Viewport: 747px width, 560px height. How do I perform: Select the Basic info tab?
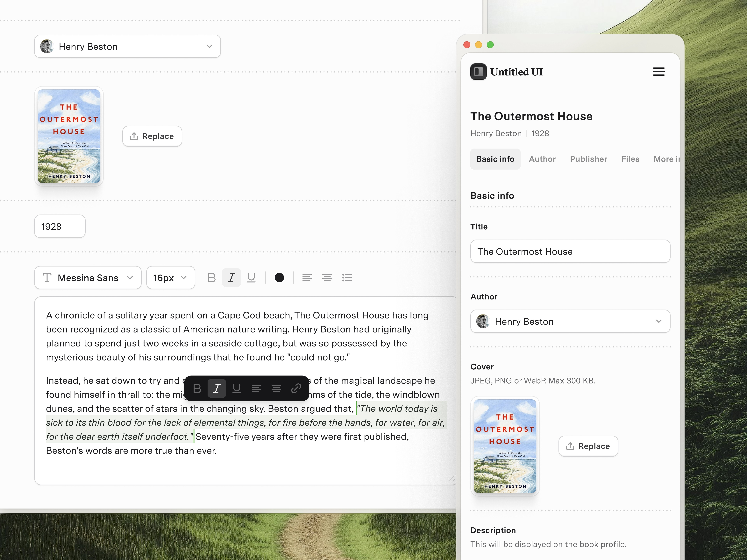point(495,159)
